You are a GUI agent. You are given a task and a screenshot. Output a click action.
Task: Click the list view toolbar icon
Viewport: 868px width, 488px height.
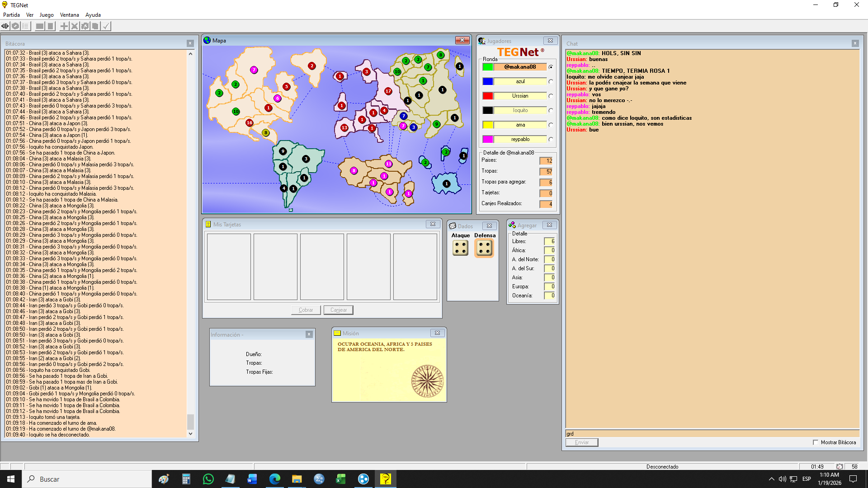pos(26,26)
